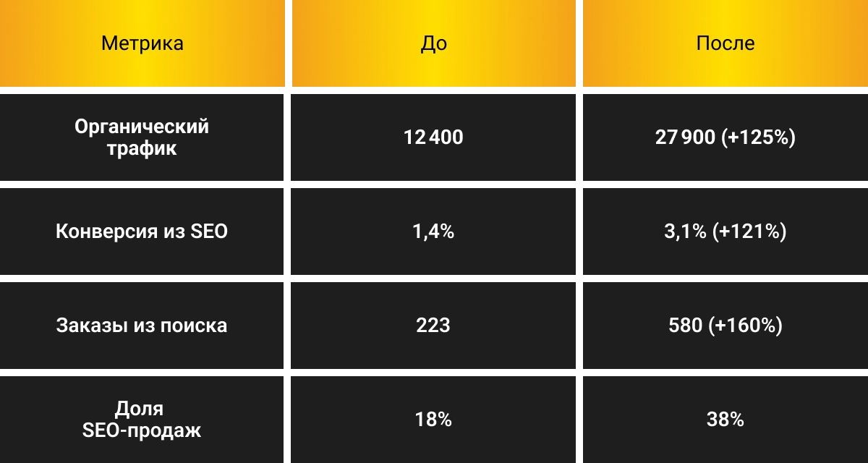This screenshot has height=463, width=868.
Task: Select the 223 orders value
Action: click(433, 326)
